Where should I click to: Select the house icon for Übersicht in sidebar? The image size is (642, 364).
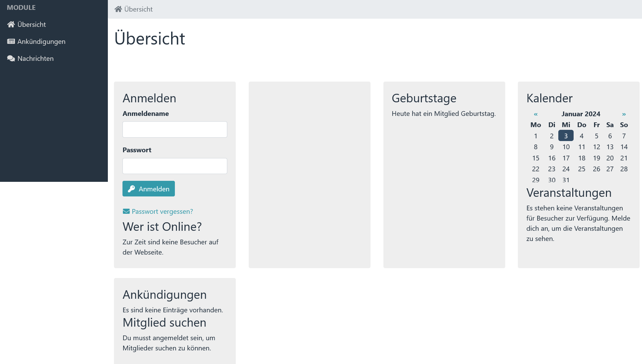[11, 24]
